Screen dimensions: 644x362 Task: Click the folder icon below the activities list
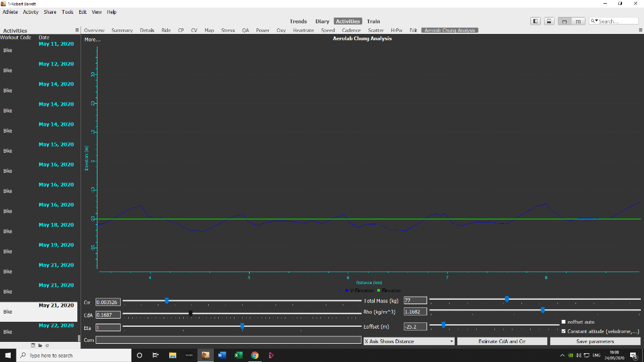point(40,345)
